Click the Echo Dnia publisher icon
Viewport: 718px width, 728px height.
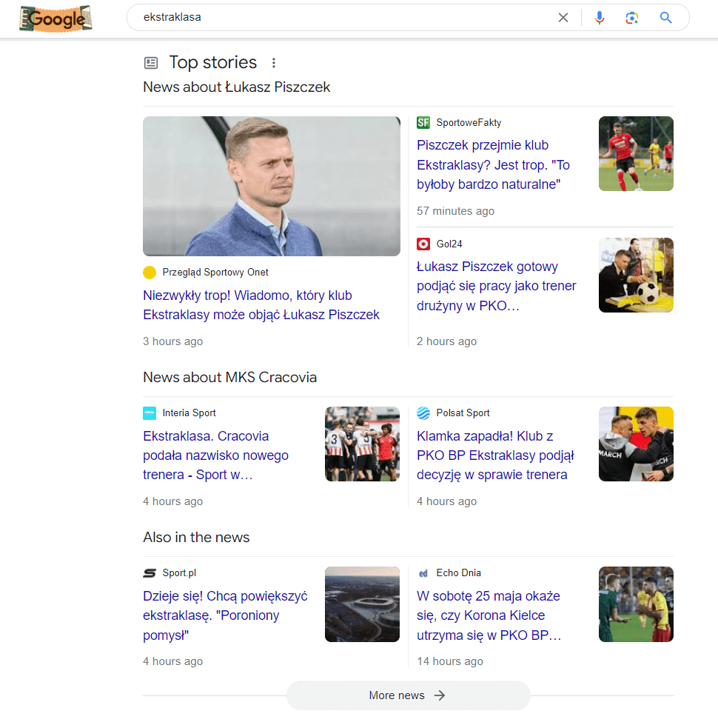[x=423, y=572]
